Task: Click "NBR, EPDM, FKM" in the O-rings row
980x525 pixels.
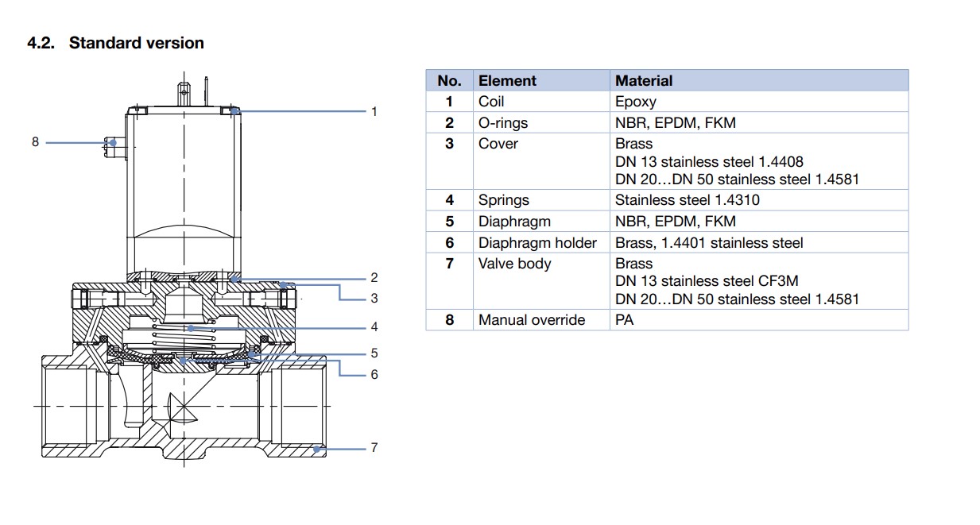Action: click(676, 122)
